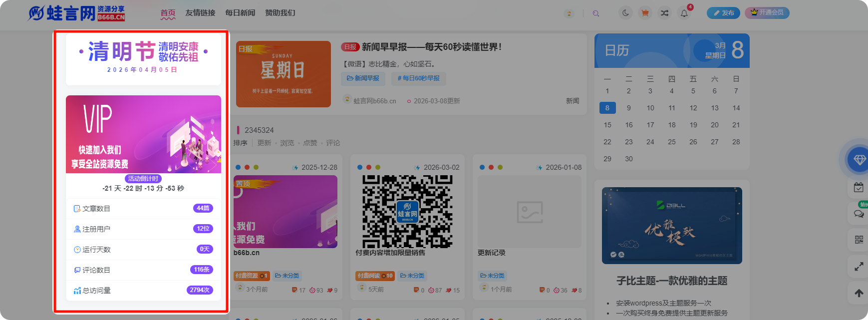Open the 赞助我们 menu item
The width and height of the screenshot is (868, 320).
tap(280, 13)
